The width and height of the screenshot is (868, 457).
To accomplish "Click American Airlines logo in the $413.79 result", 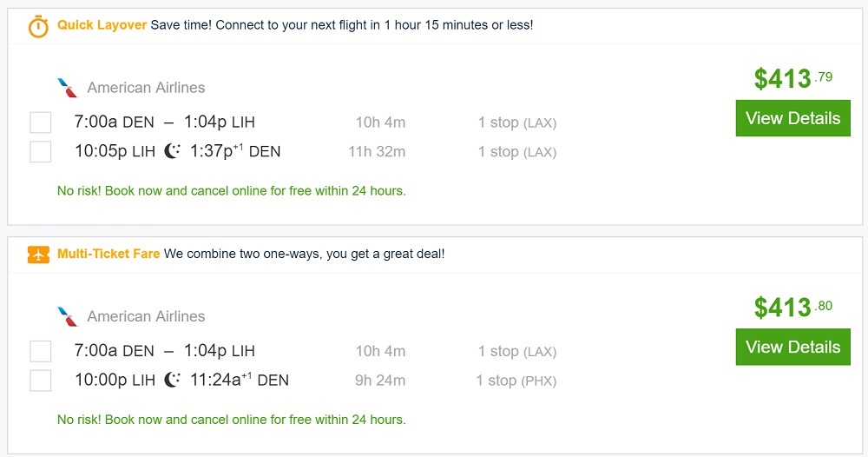I will point(68,88).
